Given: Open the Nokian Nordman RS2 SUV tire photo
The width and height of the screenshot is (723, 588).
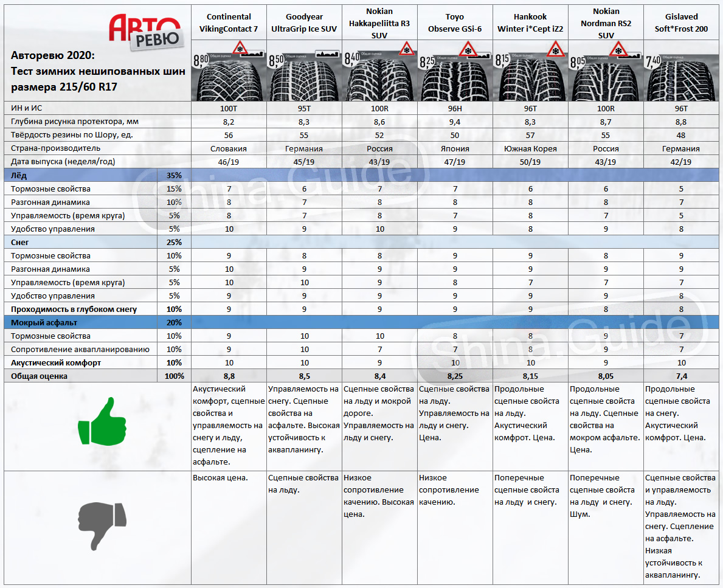Looking at the screenshot, I should [x=606, y=71].
